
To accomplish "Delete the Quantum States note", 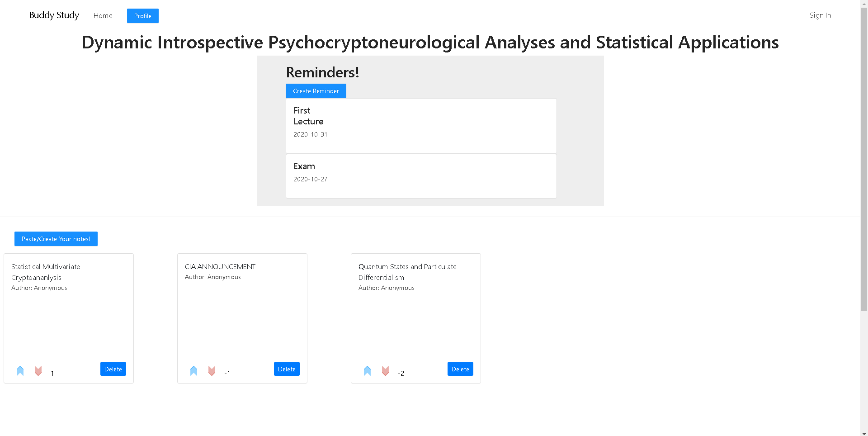I will [x=460, y=369].
